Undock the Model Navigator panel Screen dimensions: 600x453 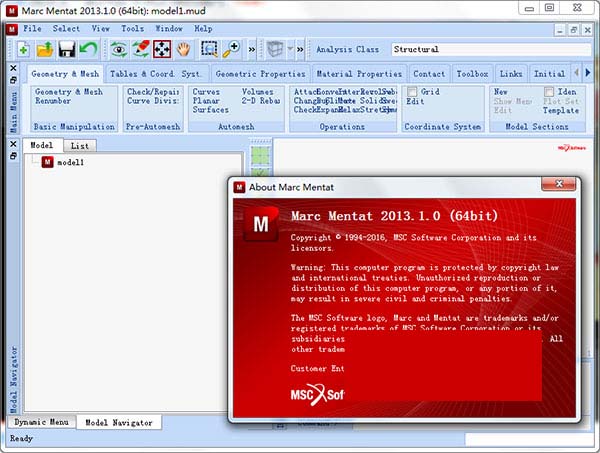click(x=13, y=156)
